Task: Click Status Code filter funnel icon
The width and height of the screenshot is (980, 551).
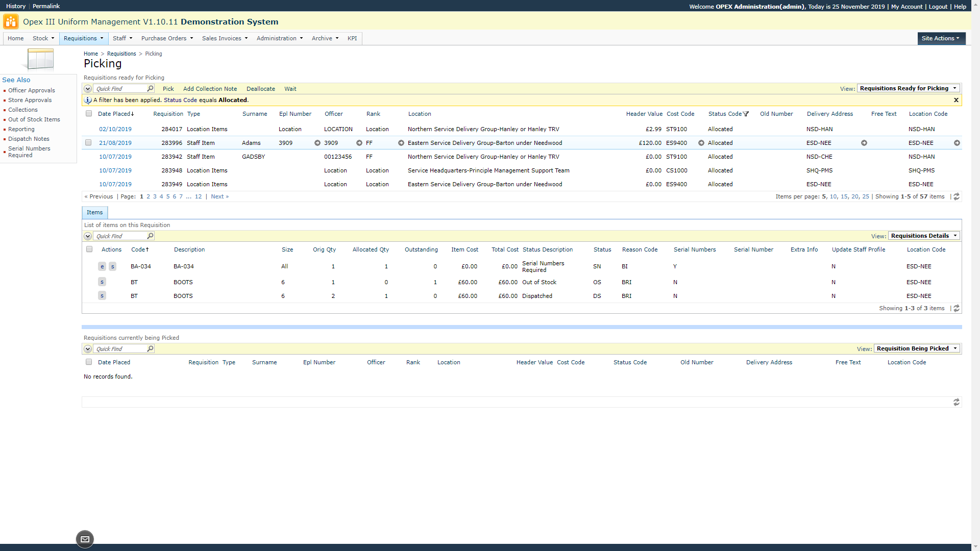Action: 746,114
